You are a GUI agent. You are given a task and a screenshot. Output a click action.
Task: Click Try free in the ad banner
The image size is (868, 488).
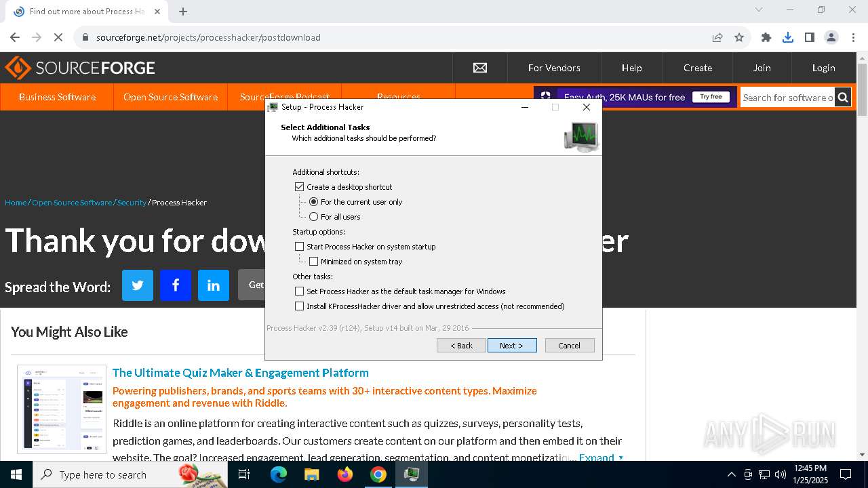pos(711,97)
